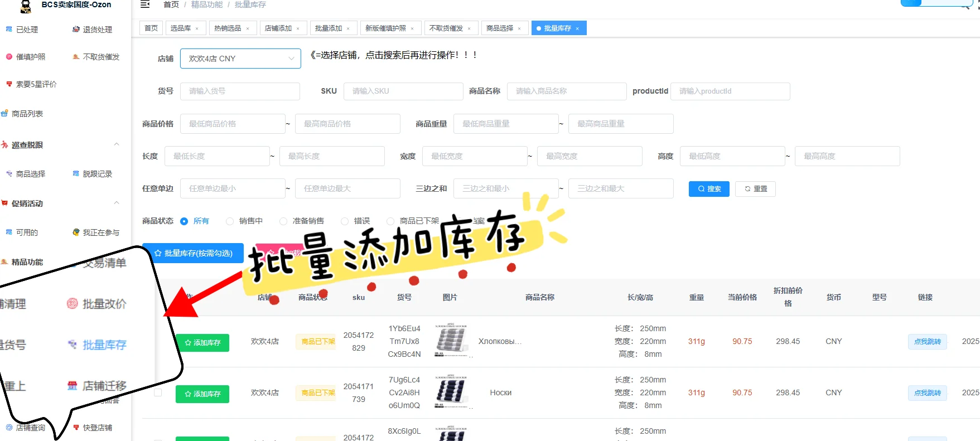Viewport: 980px width, 441px height.
Task: Close the 不取货催发 tab
Action: pyautogui.click(x=469, y=28)
